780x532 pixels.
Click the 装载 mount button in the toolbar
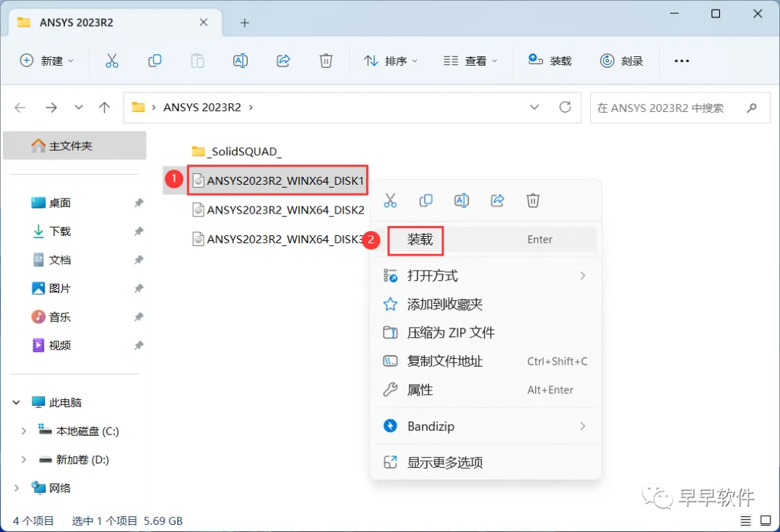pyautogui.click(x=550, y=61)
